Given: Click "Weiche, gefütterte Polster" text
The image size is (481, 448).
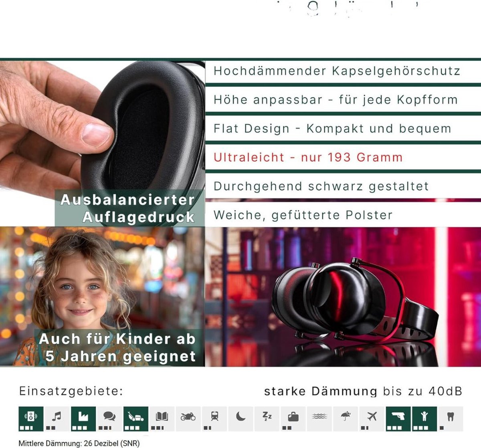Looking at the screenshot, I should tap(303, 215).
